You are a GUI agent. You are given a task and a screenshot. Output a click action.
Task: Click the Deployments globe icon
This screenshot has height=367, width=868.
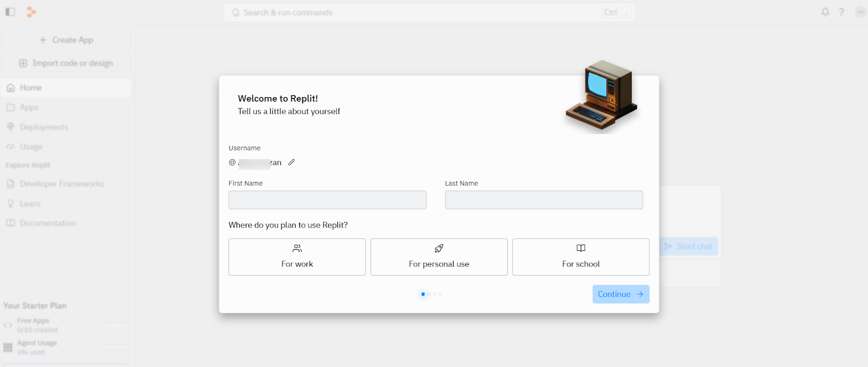(10, 127)
